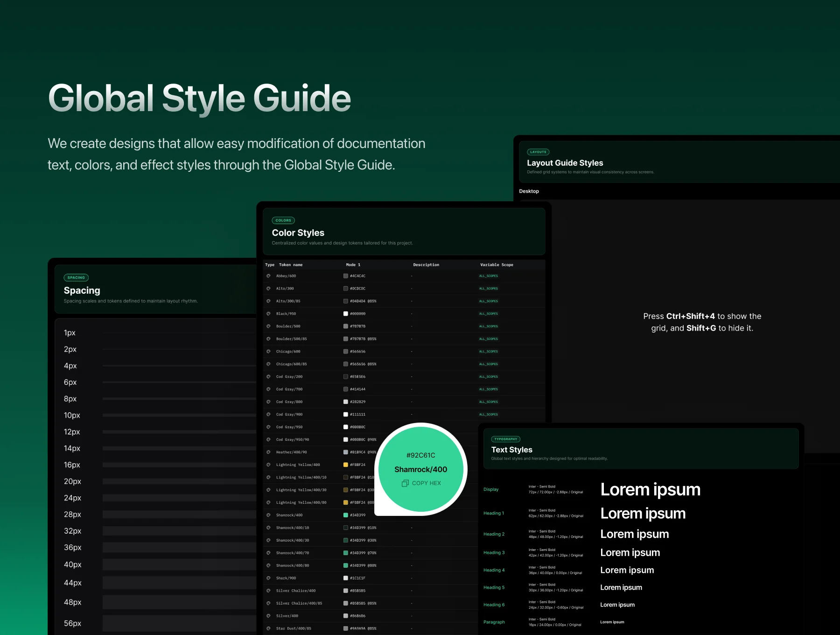
Task: Click the large green Shamrock/400 color bubble
Action: 420,469
